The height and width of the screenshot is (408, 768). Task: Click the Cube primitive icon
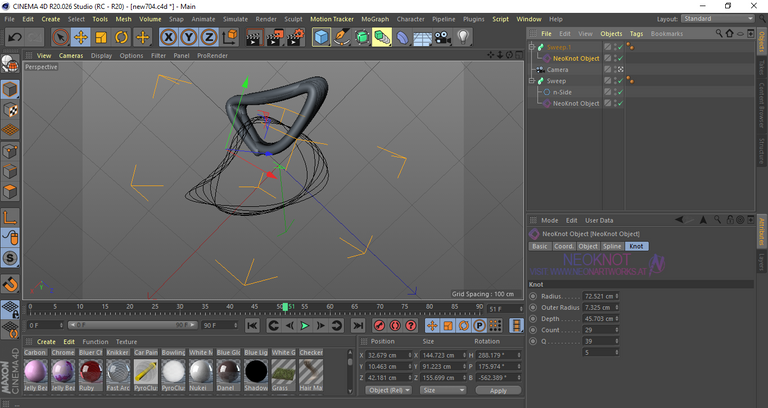[x=321, y=37]
